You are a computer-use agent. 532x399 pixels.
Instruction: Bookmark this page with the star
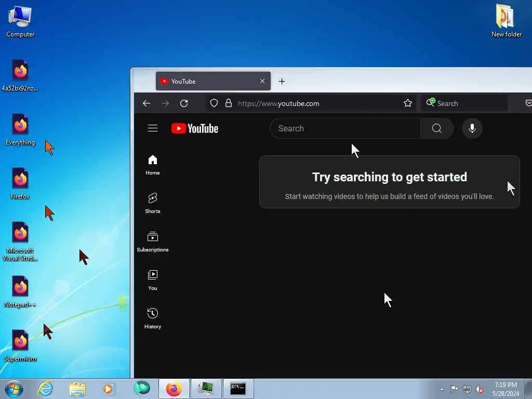pos(408,103)
